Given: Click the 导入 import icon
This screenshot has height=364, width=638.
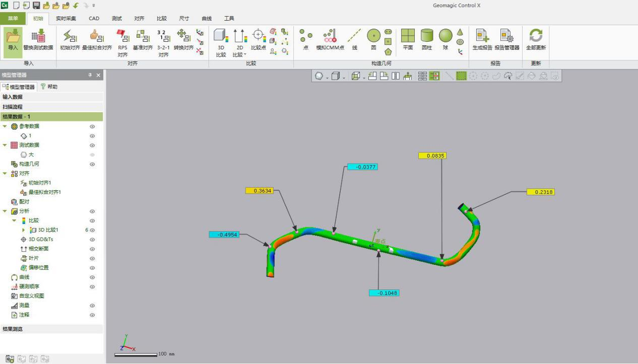Looking at the screenshot, I should click(x=13, y=40).
